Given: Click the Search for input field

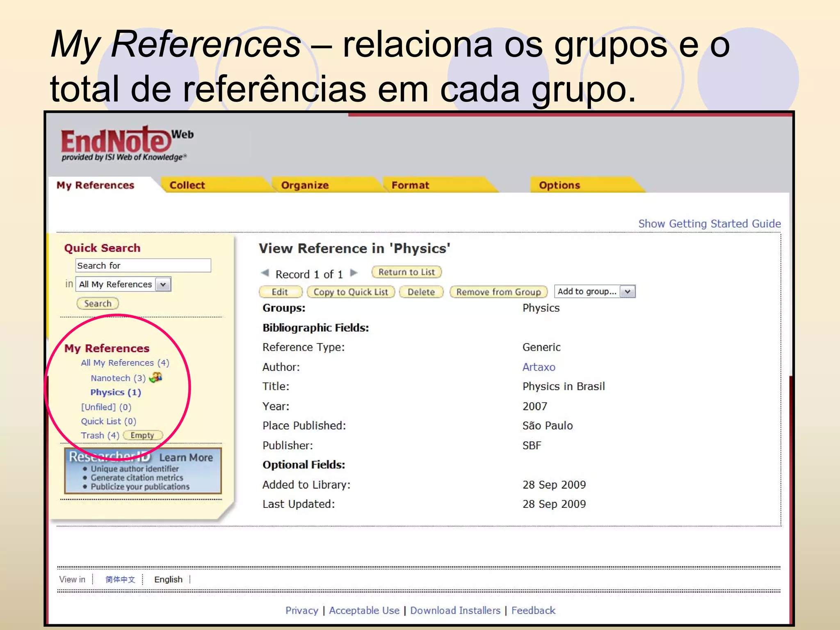Looking at the screenshot, I should coord(143,266).
